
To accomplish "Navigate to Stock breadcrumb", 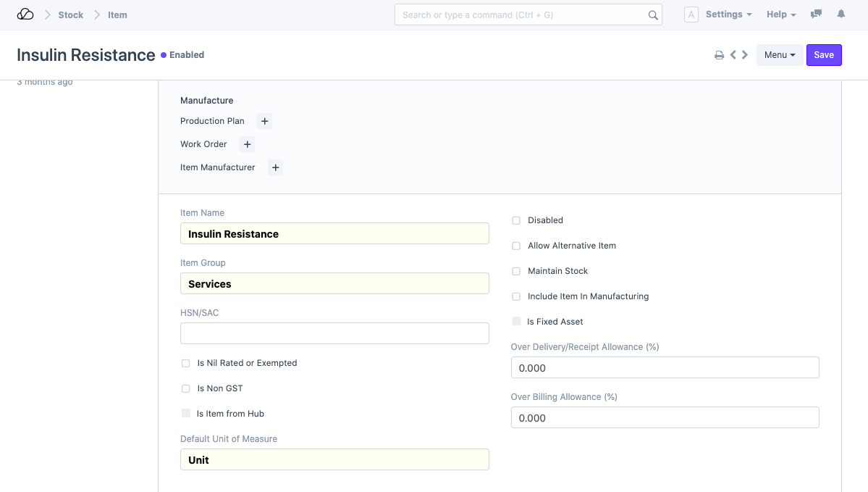I will (x=71, y=14).
